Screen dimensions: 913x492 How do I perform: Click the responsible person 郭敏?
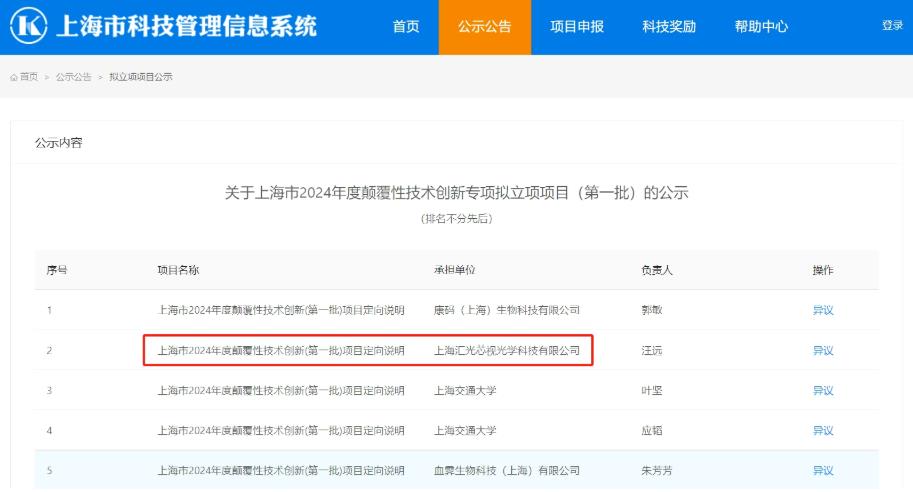(652, 310)
